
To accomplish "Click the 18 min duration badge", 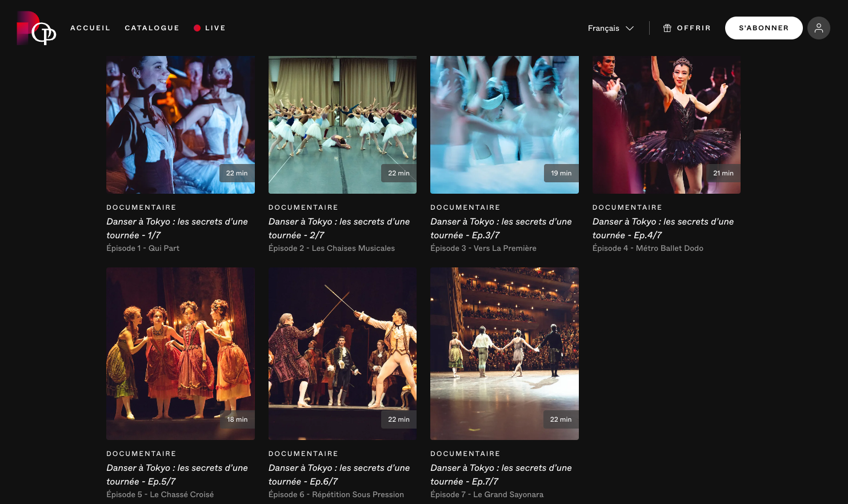I will (x=237, y=419).
